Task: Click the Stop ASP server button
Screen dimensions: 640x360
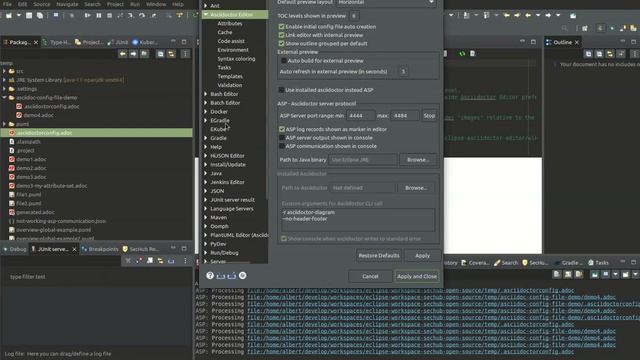Action: click(x=429, y=116)
